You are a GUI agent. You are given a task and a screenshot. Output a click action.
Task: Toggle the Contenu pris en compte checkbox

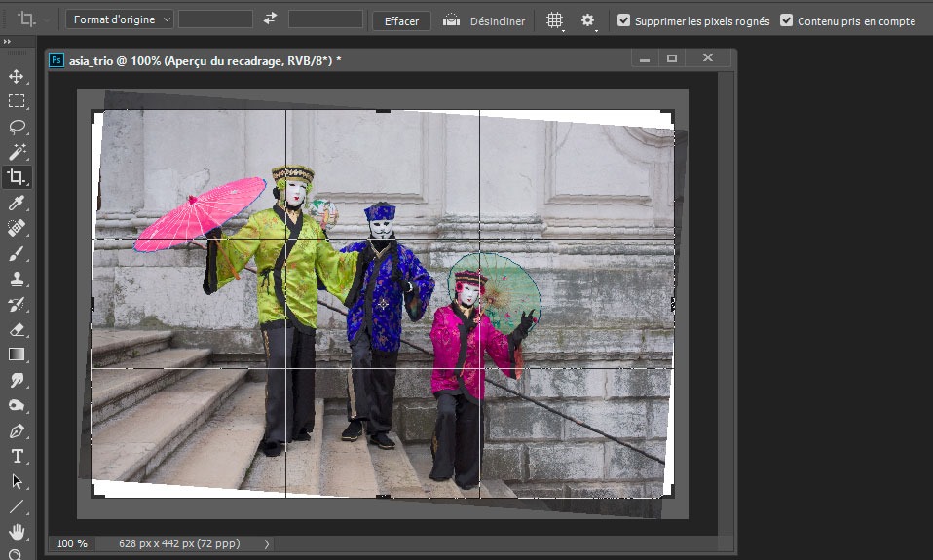(x=787, y=19)
